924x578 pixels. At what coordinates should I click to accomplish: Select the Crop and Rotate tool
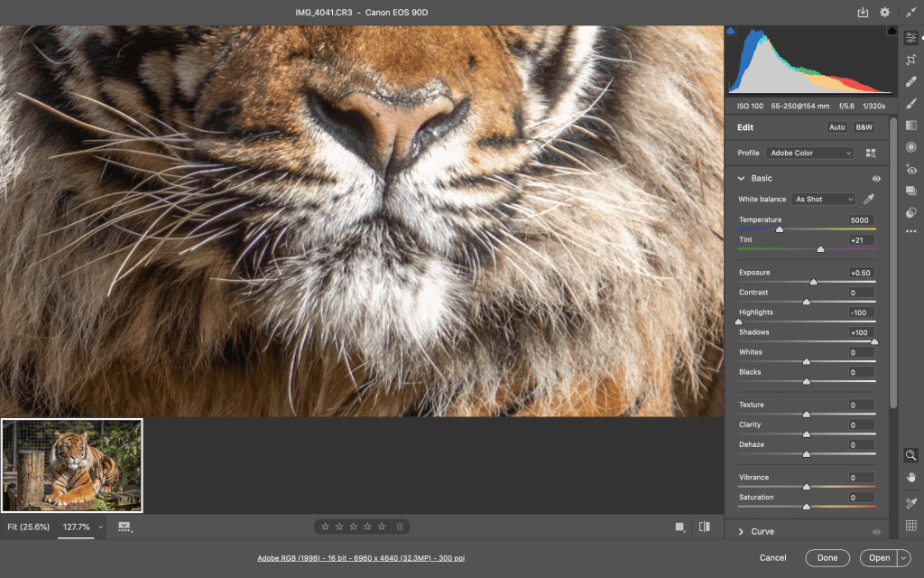coord(911,59)
